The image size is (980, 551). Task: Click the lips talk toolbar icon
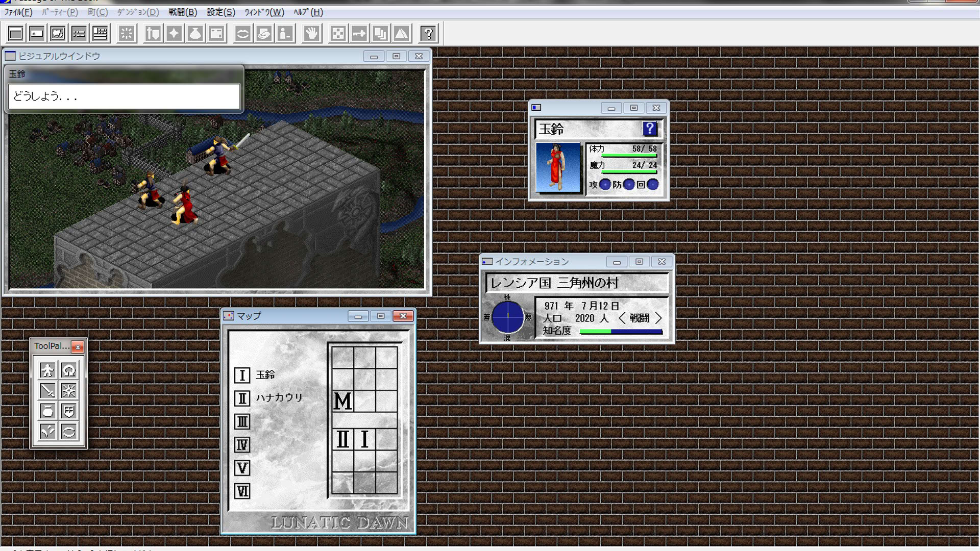(242, 34)
